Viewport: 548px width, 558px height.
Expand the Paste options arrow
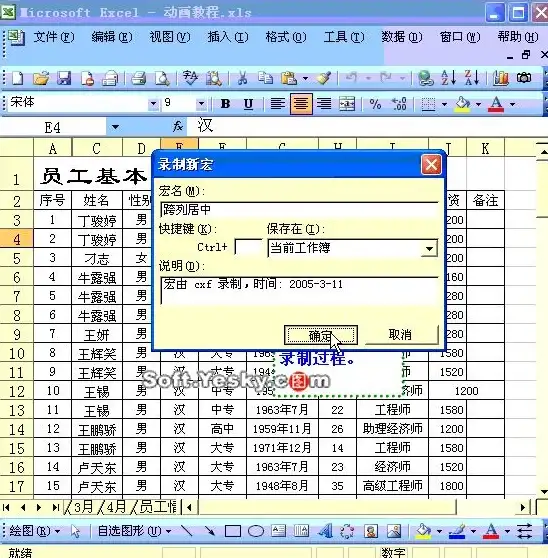click(x=305, y=78)
